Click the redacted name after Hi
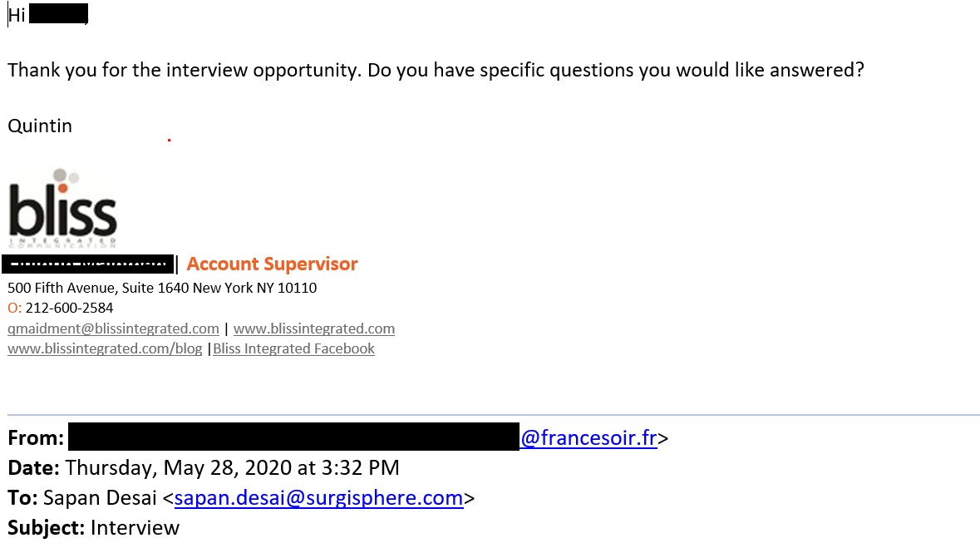The image size is (980, 553). click(x=58, y=14)
